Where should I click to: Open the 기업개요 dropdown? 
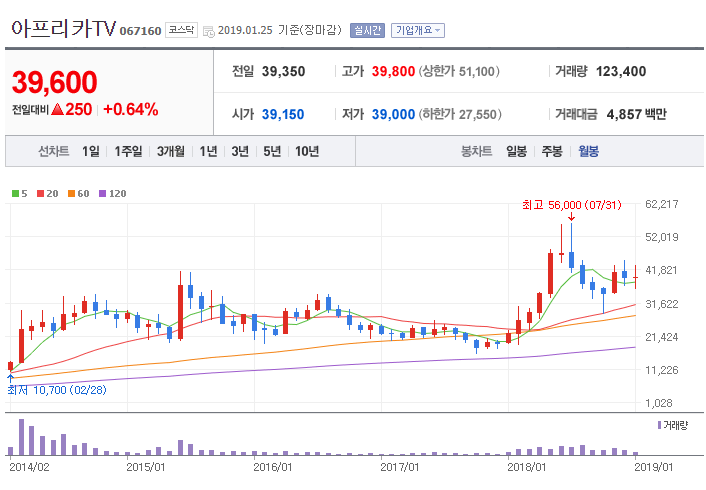click(x=418, y=30)
